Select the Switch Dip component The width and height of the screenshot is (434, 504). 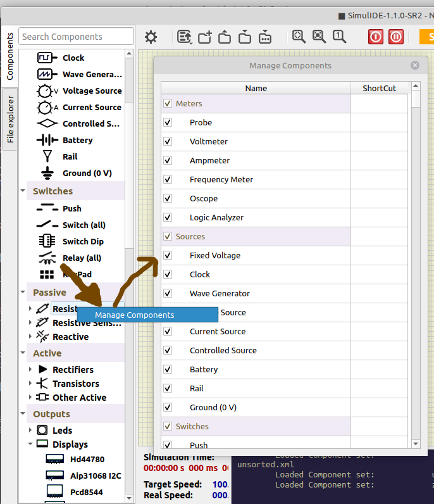point(82,241)
